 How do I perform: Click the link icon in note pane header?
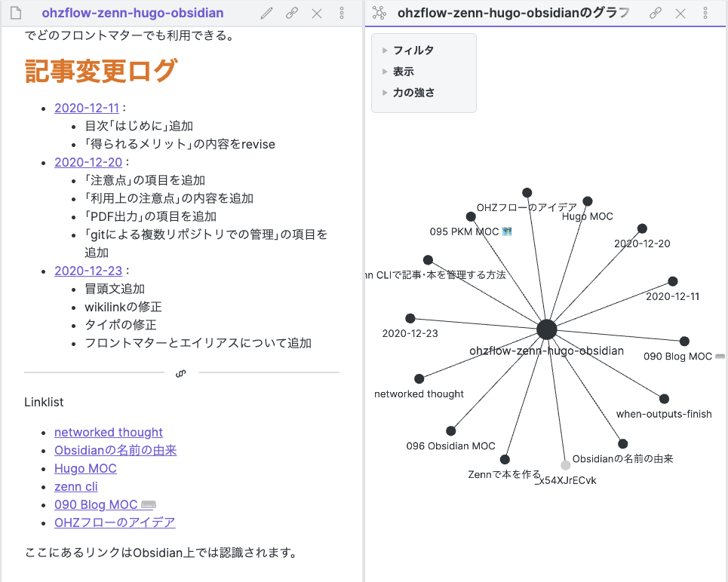291,13
